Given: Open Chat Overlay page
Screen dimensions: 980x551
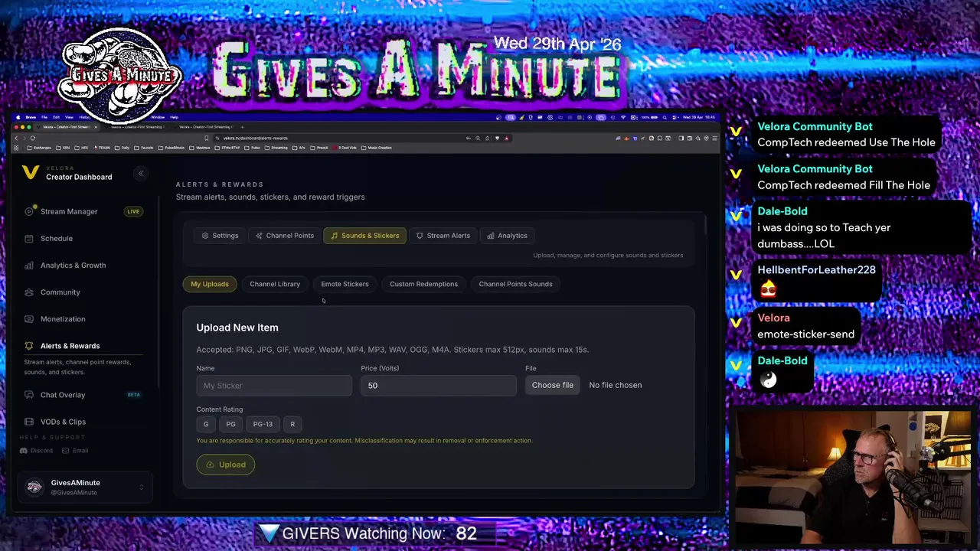Looking at the screenshot, I should coord(63,394).
